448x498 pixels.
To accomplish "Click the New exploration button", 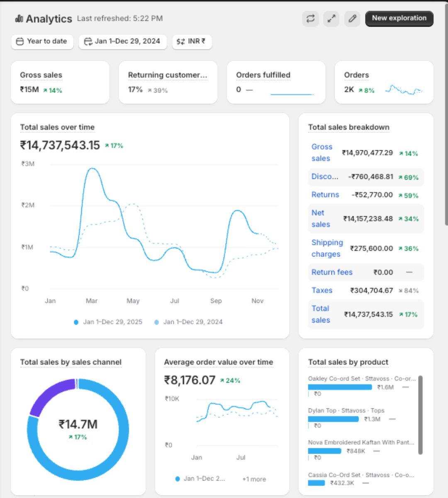I will (x=399, y=19).
